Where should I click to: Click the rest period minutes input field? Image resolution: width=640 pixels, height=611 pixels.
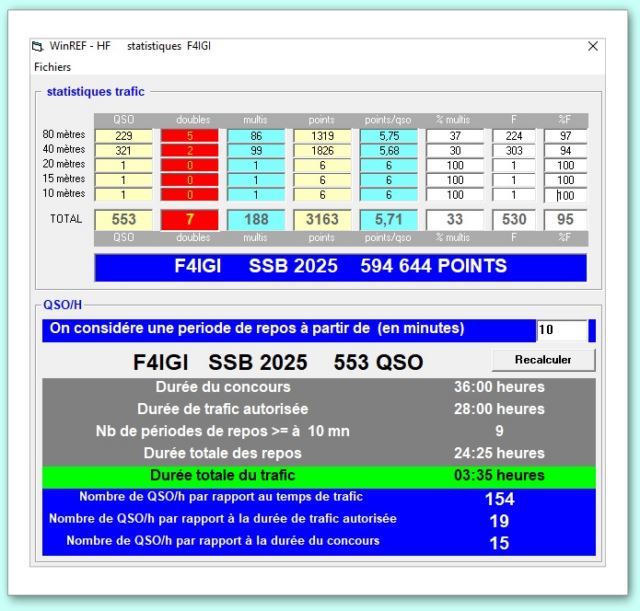[561, 331]
